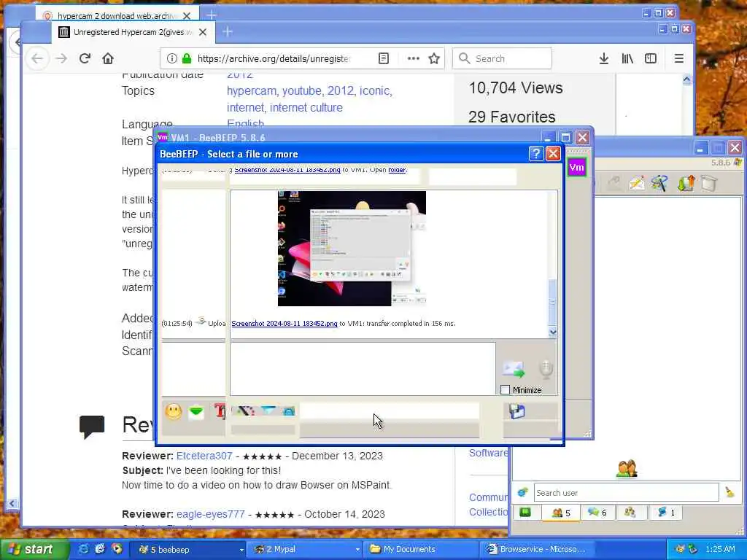
Task: Select the blue tab showing 1
Action: pos(665,513)
